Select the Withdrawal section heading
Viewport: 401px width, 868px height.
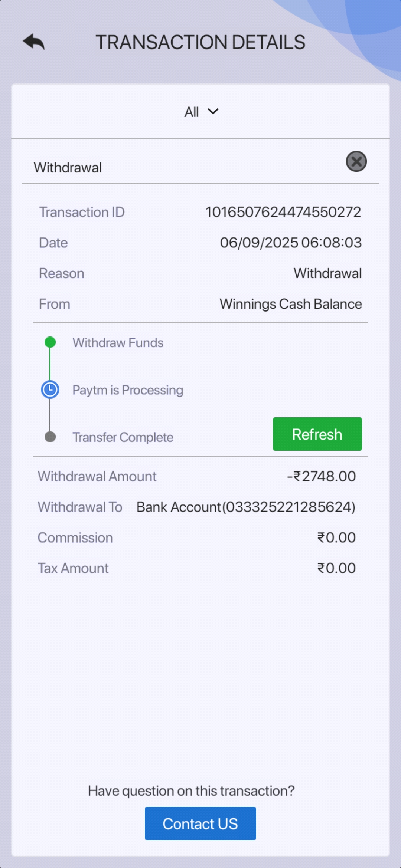tap(68, 168)
